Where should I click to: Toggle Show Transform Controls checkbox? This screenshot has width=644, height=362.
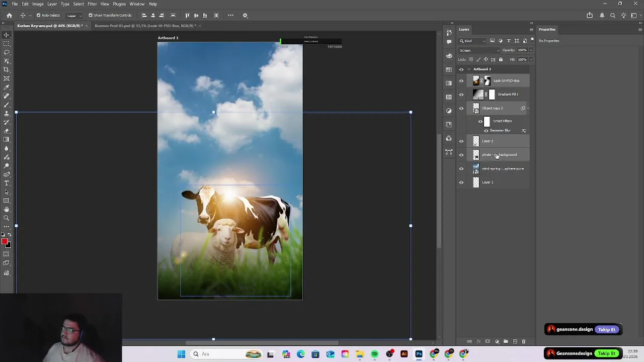tap(91, 15)
